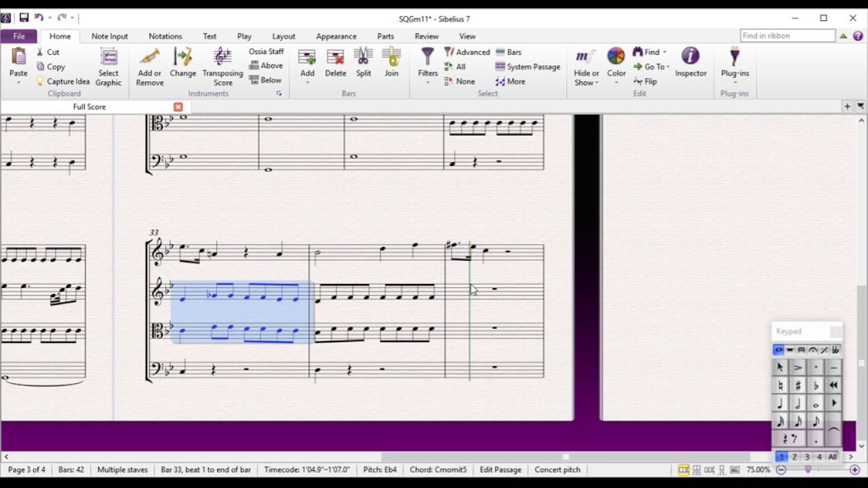Add Ossia Staff Below
This screenshot has width=868, height=488.
click(265, 80)
